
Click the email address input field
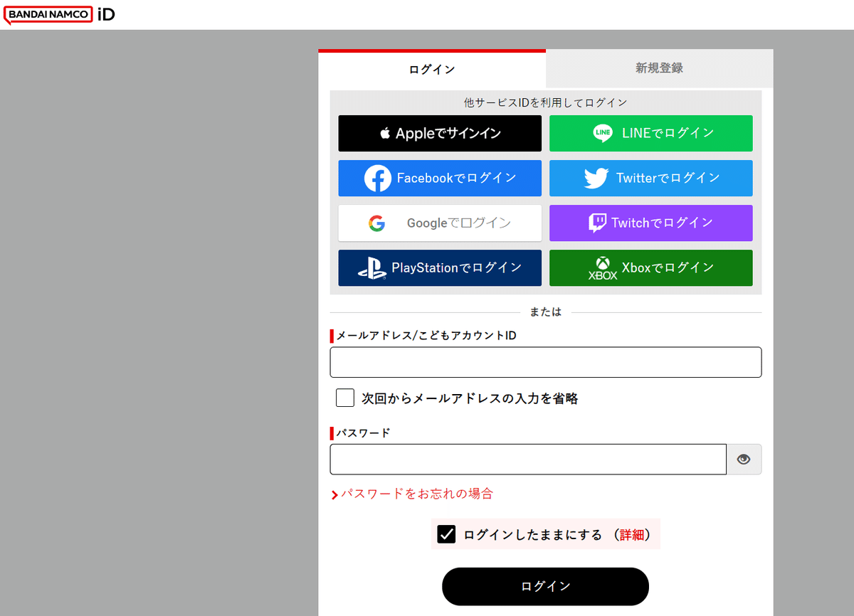(x=545, y=362)
